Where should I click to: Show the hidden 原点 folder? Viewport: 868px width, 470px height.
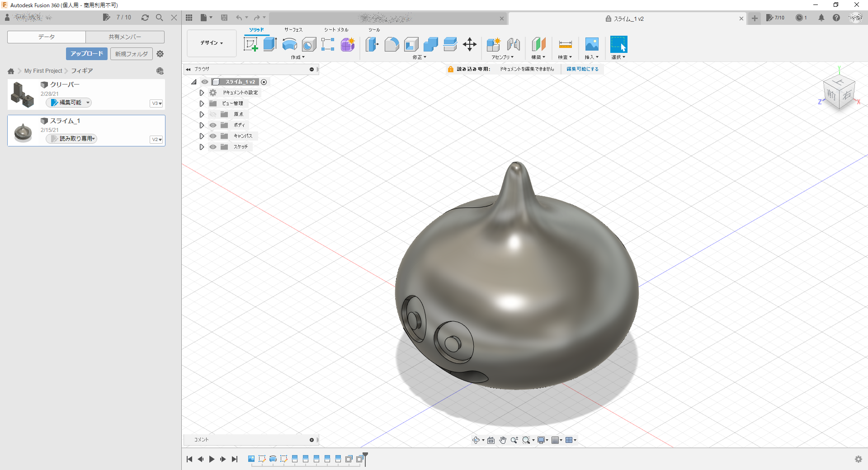[213, 114]
